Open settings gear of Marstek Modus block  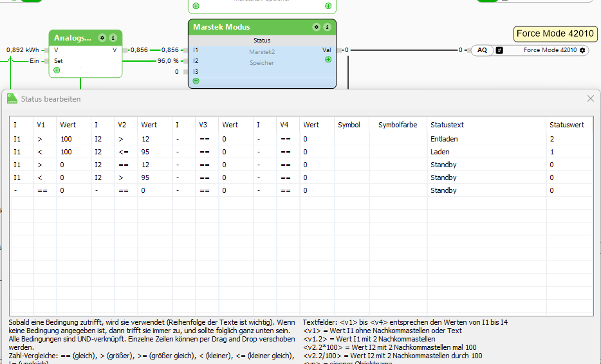(x=316, y=27)
